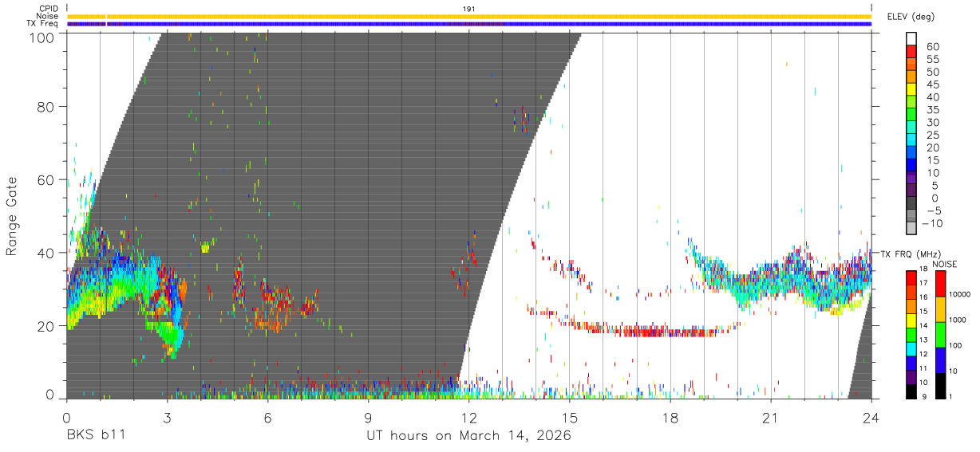Click the 40 tick on Range Gate axis
This screenshot has width=980, height=452.
coord(46,253)
